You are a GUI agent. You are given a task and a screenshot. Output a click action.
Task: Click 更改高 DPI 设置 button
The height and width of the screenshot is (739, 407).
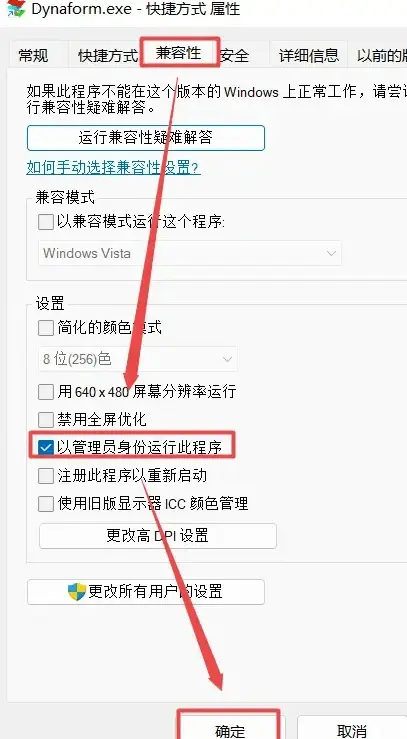(158, 536)
